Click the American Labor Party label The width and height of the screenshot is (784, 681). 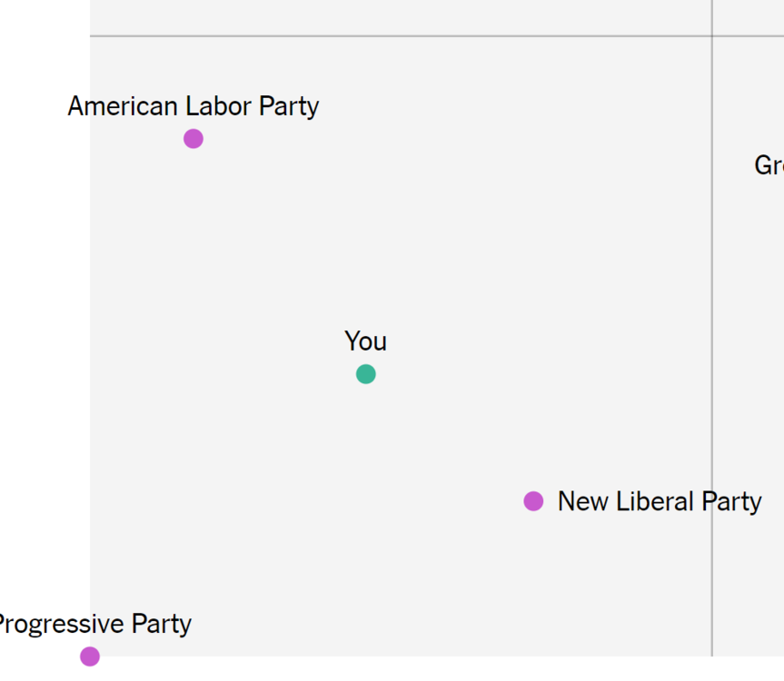[x=194, y=106]
